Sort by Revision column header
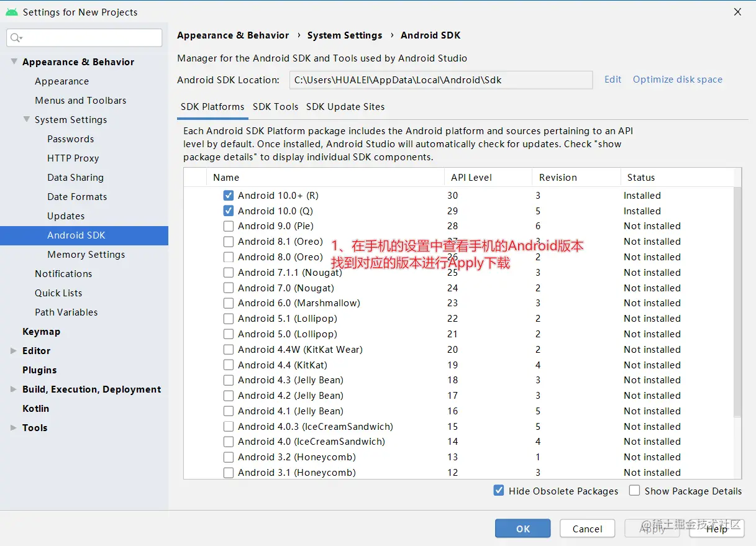The image size is (756, 546). pos(576,177)
